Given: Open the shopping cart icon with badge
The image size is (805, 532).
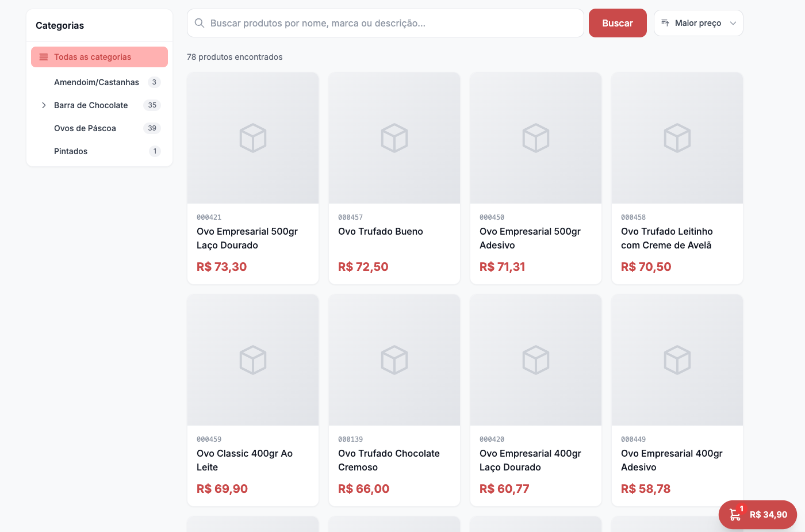Looking at the screenshot, I should point(735,514).
